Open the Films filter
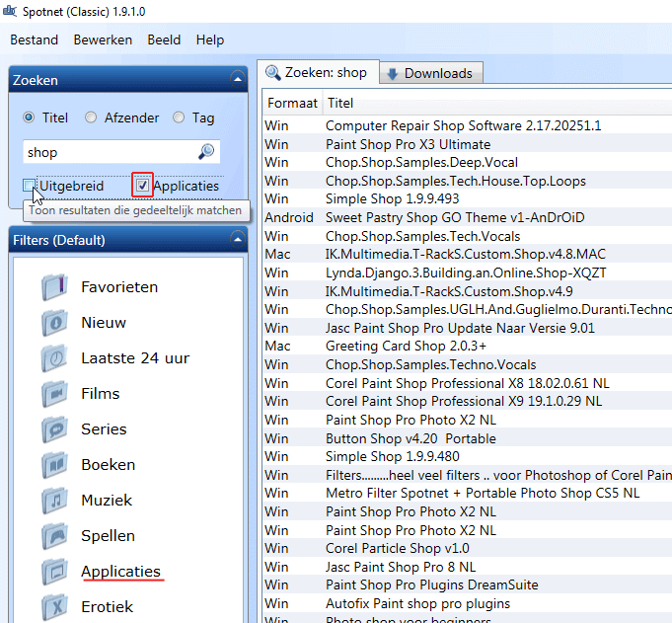 (x=101, y=394)
